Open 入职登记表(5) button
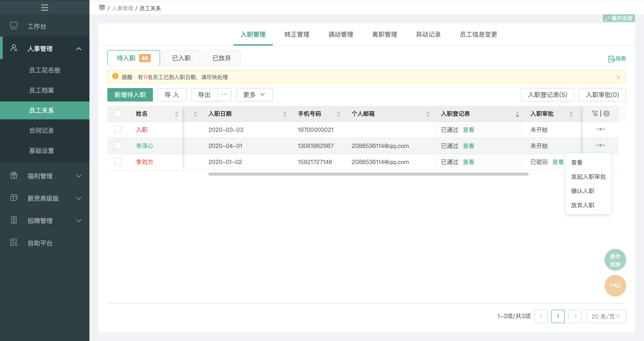 tap(547, 95)
